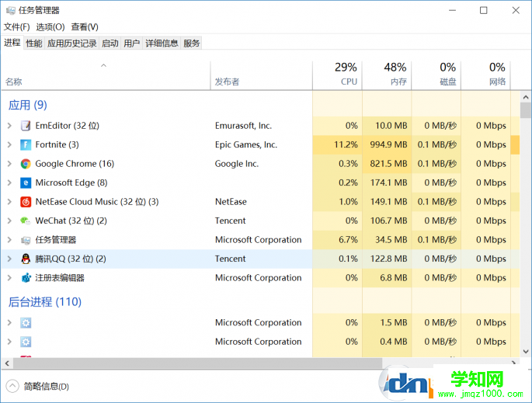Sort by the 磁盘 column header

click(x=436, y=75)
